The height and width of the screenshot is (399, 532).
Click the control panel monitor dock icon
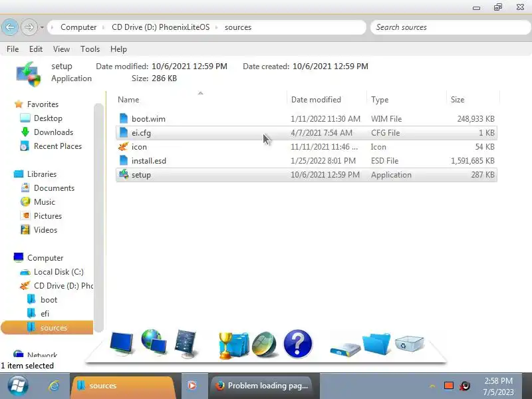coord(186,344)
